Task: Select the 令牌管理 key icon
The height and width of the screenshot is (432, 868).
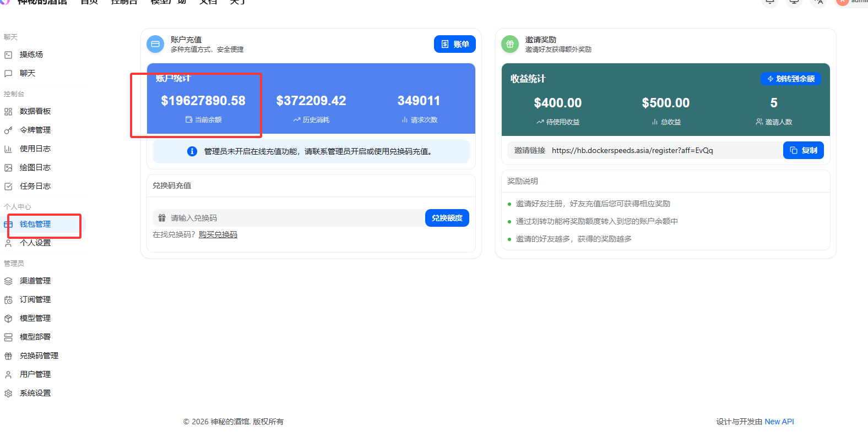Action: pos(8,130)
